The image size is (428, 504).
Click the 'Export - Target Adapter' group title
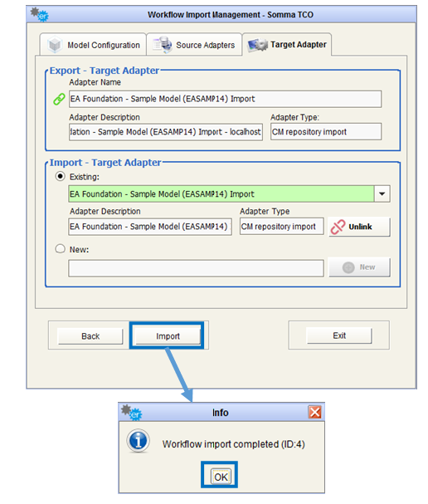(105, 71)
